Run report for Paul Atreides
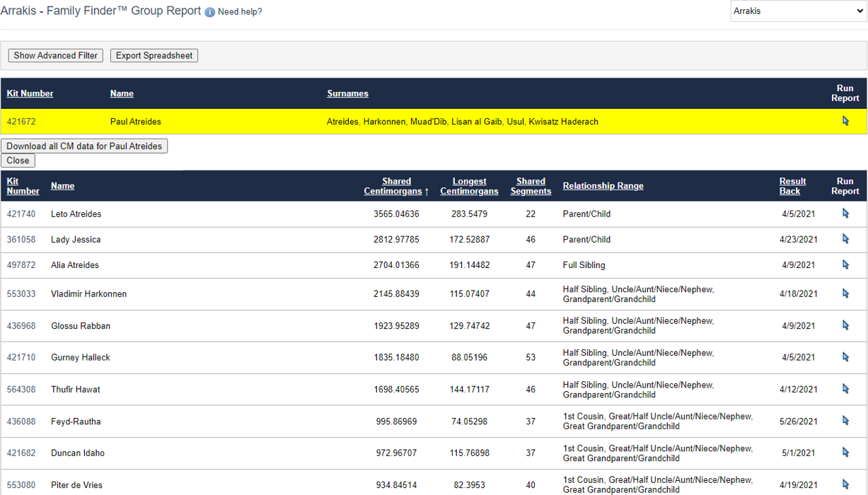The image size is (868, 495). pyautogui.click(x=845, y=121)
